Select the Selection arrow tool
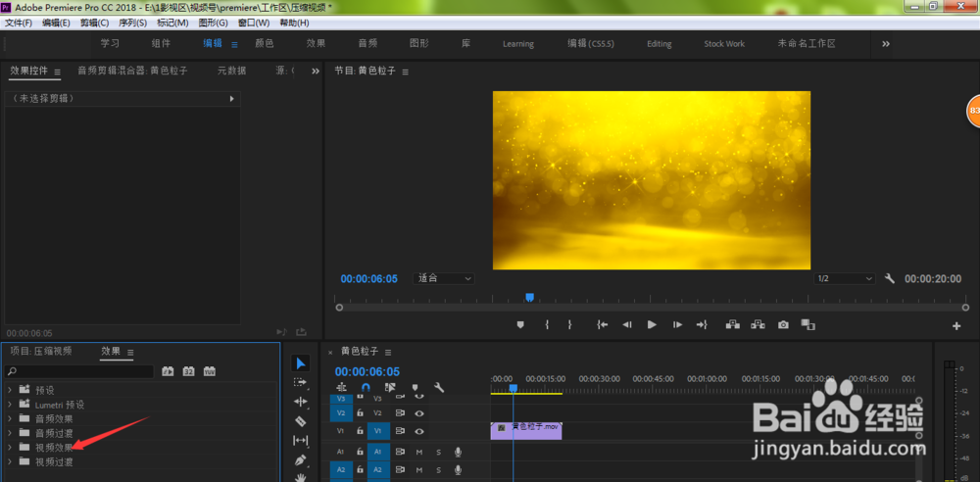Image resolution: width=980 pixels, height=482 pixels. click(x=301, y=363)
